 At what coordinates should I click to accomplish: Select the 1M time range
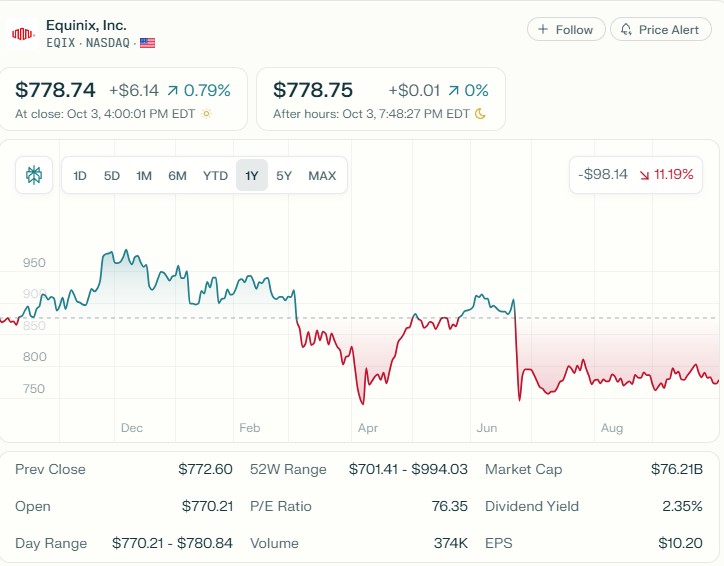pos(144,176)
